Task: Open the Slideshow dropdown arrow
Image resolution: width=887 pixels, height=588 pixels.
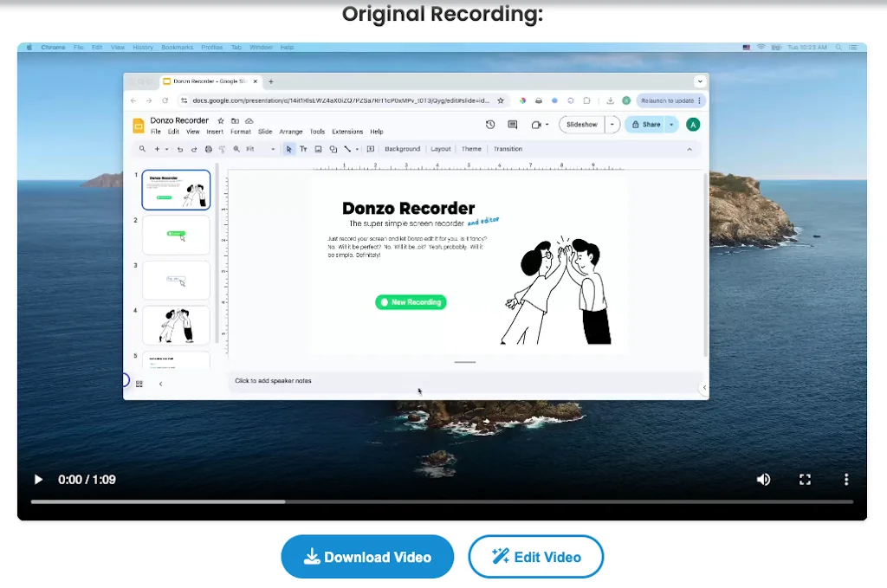Action: click(611, 125)
